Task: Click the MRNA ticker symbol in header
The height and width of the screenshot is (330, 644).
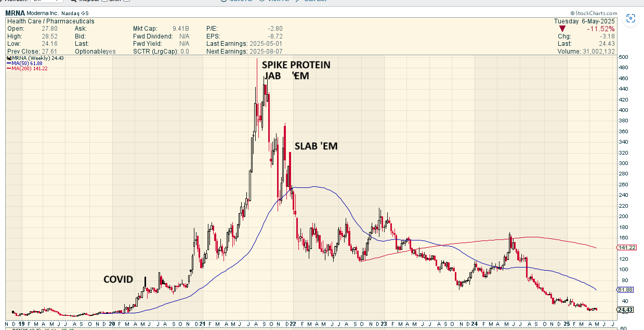Action: [x=16, y=12]
